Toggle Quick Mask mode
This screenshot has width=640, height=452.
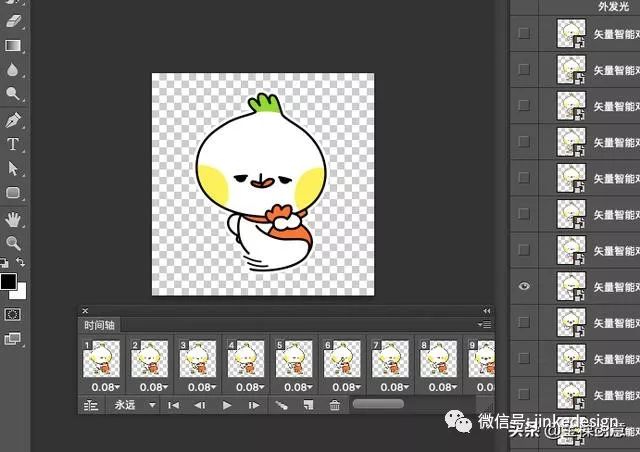[x=12, y=314]
